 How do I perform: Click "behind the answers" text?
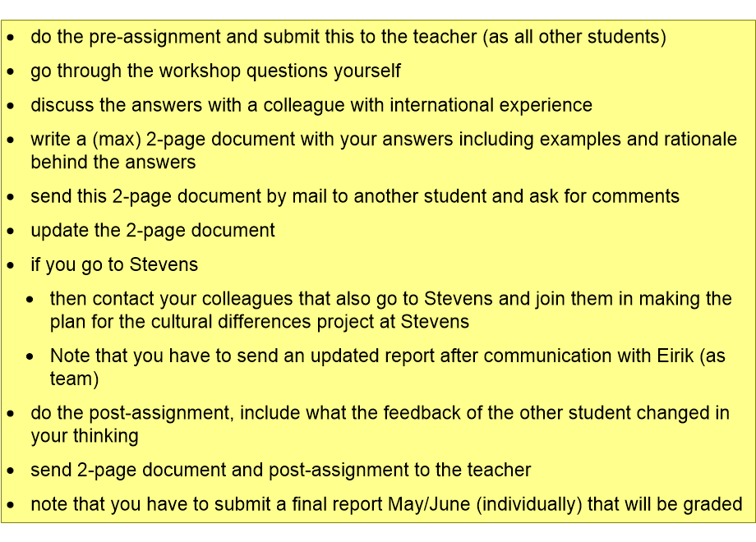(113, 163)
